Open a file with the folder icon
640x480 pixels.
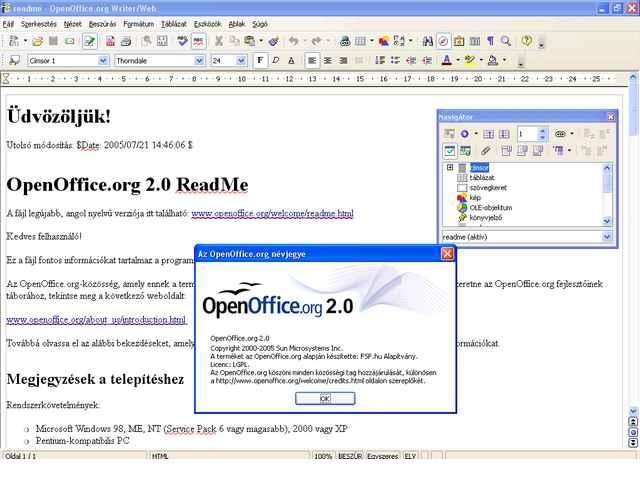[x=38, y=41]
